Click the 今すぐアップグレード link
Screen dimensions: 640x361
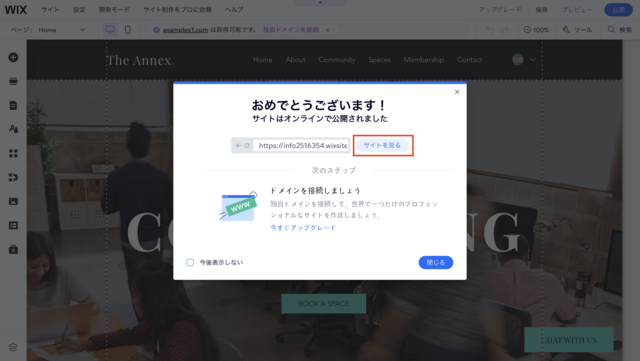tap(303, 227)
